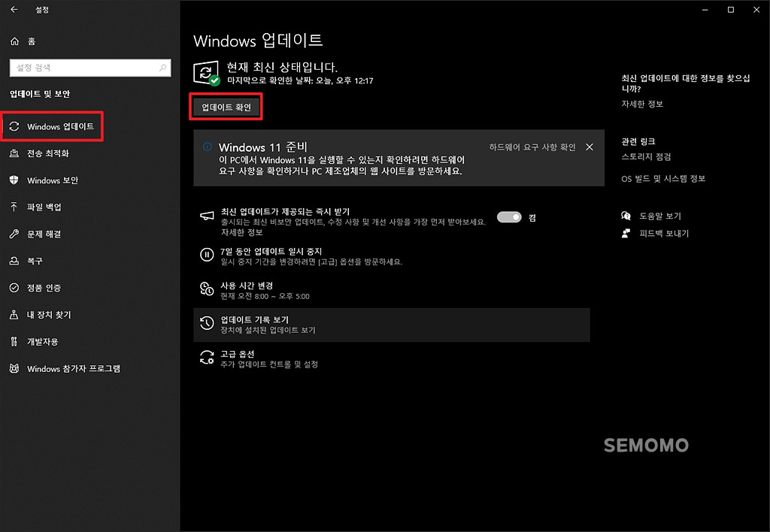
Task: Click the gear sync icon for 고급 옵션
Action: pos(207,357)
